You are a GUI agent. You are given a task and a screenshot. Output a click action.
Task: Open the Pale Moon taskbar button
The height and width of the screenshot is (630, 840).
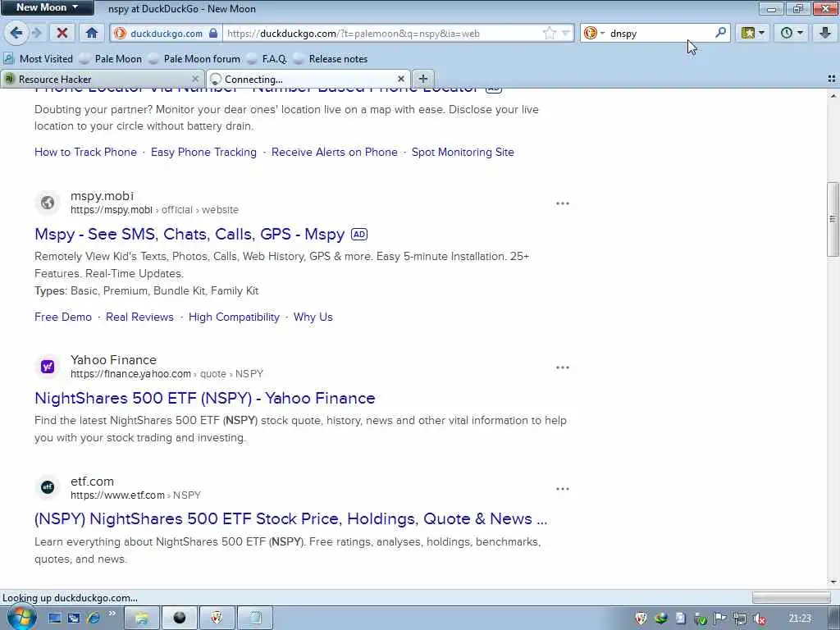[179, 619]
